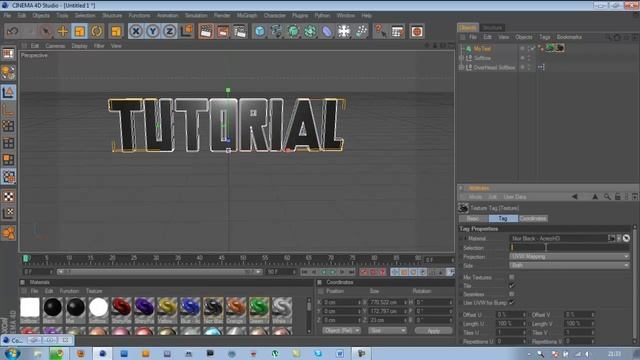Select the white material swatch first in row

coord(30,308)
